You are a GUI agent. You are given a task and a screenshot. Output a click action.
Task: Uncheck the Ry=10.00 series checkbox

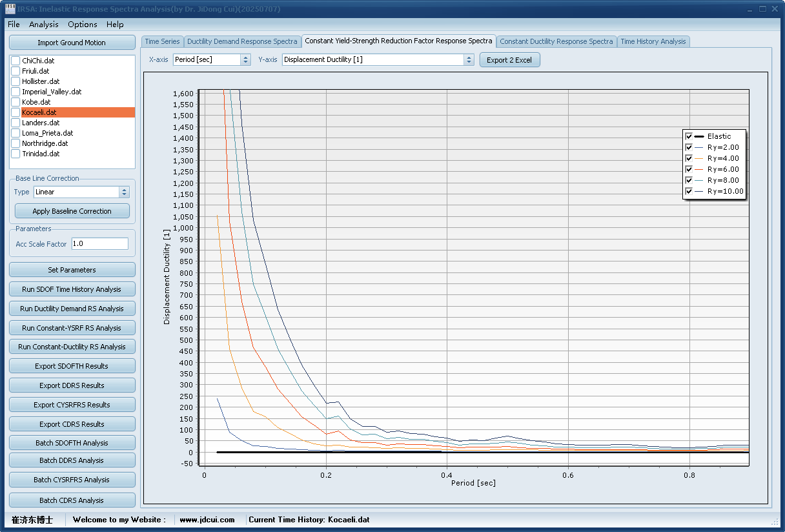click(689, 191)
